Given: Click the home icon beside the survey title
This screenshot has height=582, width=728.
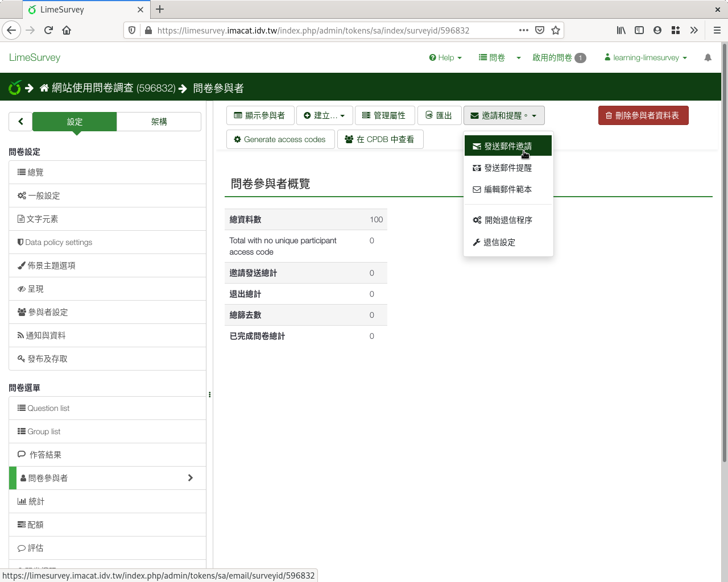Looking at the screenshot, I should click(x=44, y=88).
